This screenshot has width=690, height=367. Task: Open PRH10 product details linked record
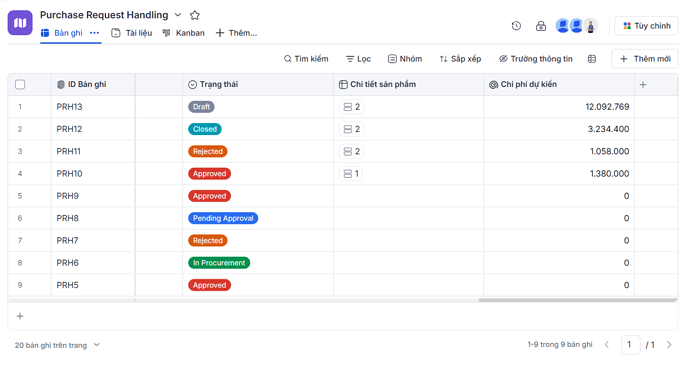351,174
